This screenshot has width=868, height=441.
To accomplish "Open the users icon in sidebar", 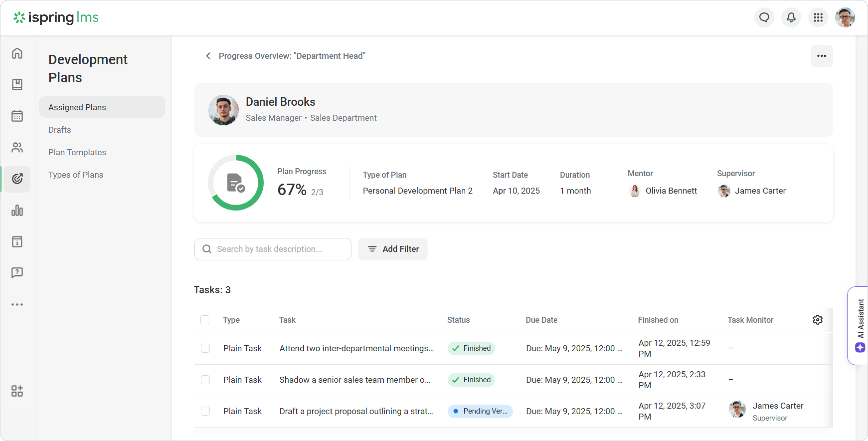I will click(17, 147).
